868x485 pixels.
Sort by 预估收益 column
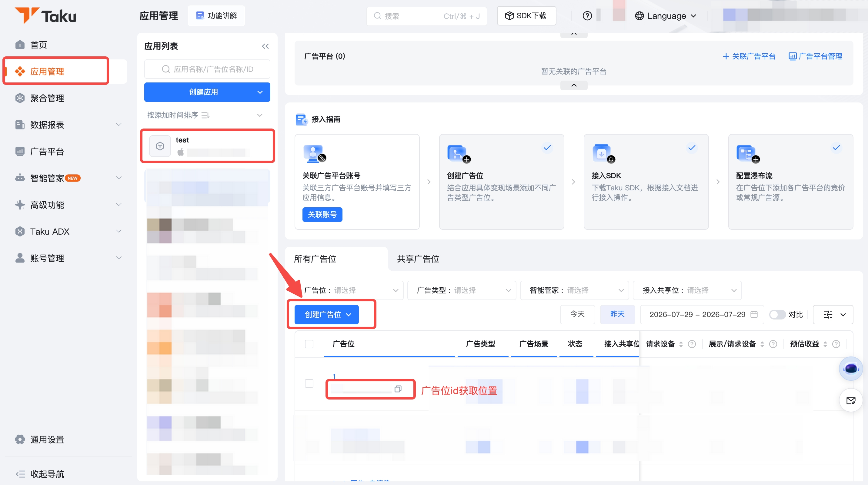pos(825,344)
